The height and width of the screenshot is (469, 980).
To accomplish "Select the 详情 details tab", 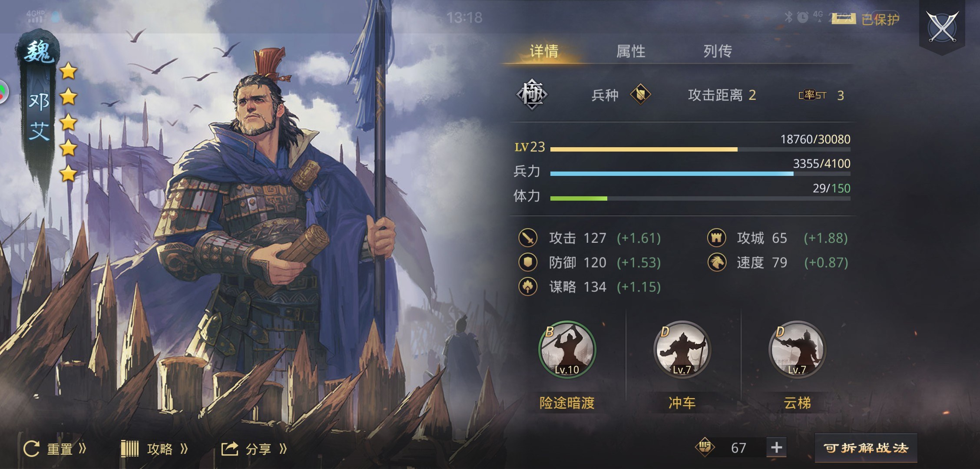I will (544, 51).
